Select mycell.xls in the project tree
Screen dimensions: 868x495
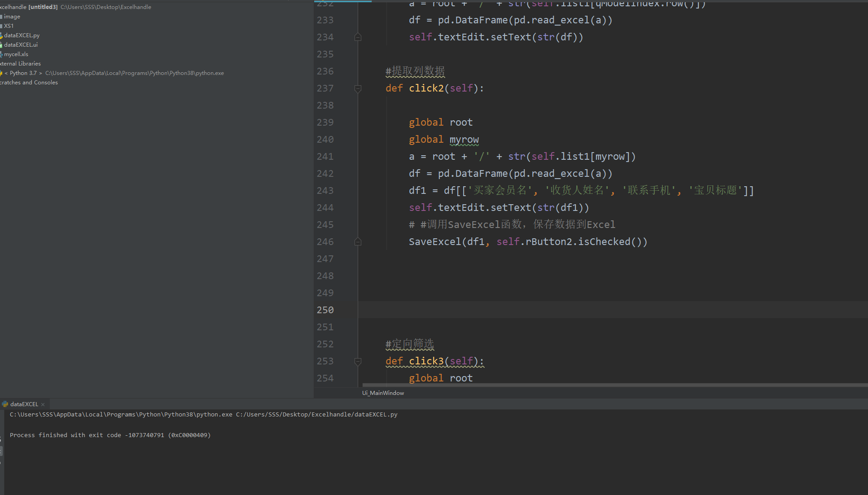pyautogui.click(x=15, y=54)
